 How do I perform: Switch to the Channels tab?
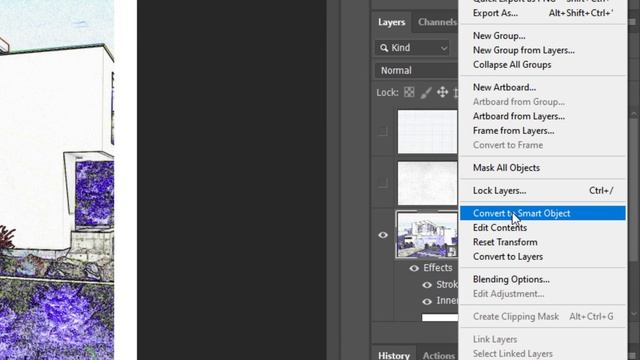click(x=437, y=22)
